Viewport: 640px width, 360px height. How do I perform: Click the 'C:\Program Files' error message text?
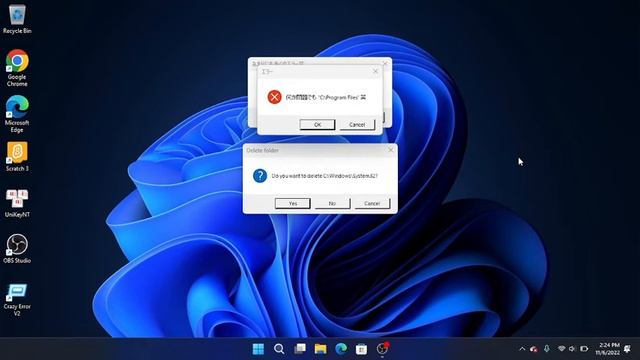click(326, 97)
